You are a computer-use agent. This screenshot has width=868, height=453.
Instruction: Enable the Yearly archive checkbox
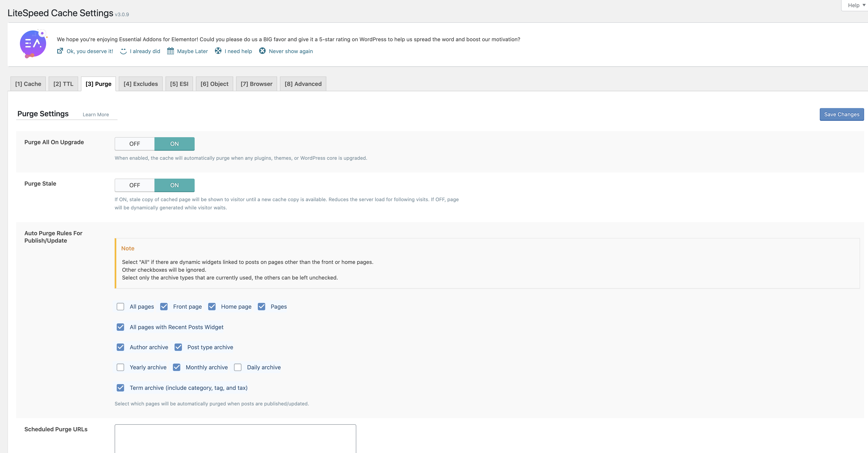120,367
